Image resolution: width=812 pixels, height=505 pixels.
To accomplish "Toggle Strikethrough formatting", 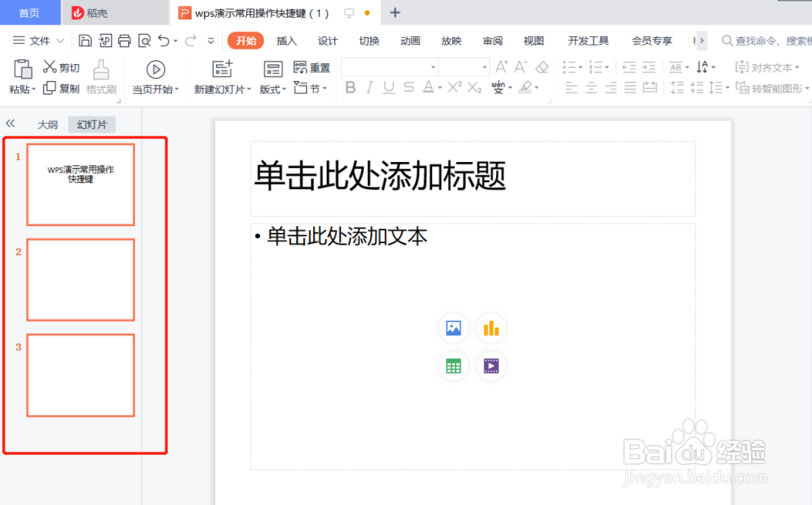I will point(408,87).
